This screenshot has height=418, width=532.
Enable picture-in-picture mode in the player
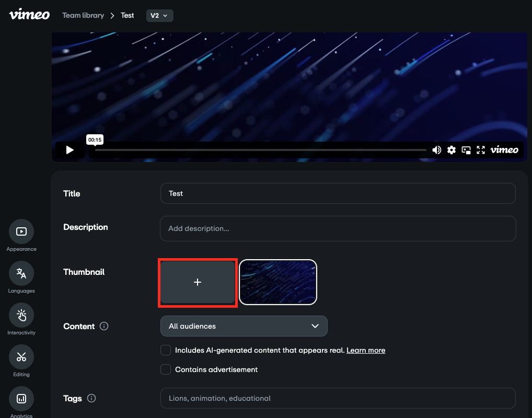(x=466, y=150)
